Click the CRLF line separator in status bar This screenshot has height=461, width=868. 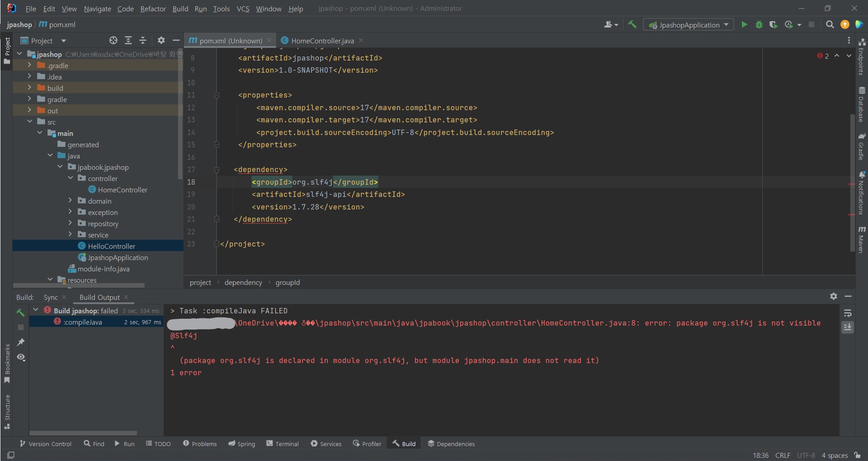[x=783, y=455]
